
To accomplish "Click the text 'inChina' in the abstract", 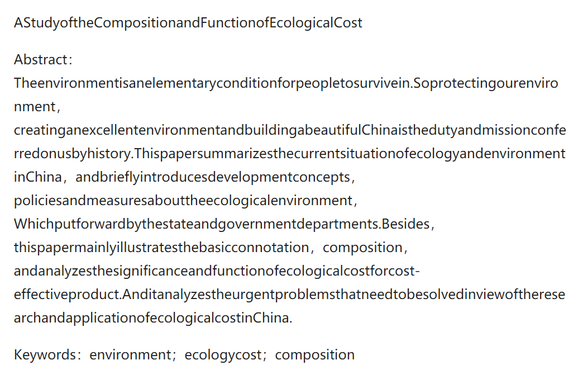I will pyautogui.click(x=37, y=177).
